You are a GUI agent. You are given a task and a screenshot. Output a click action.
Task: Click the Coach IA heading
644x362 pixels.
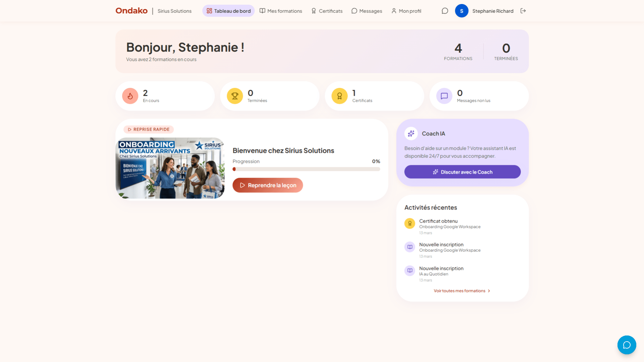click(433, 133)
